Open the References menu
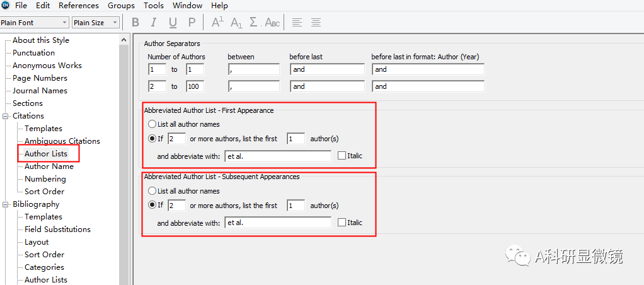This screenshot has height=285, width=644. tap(78, 6)
